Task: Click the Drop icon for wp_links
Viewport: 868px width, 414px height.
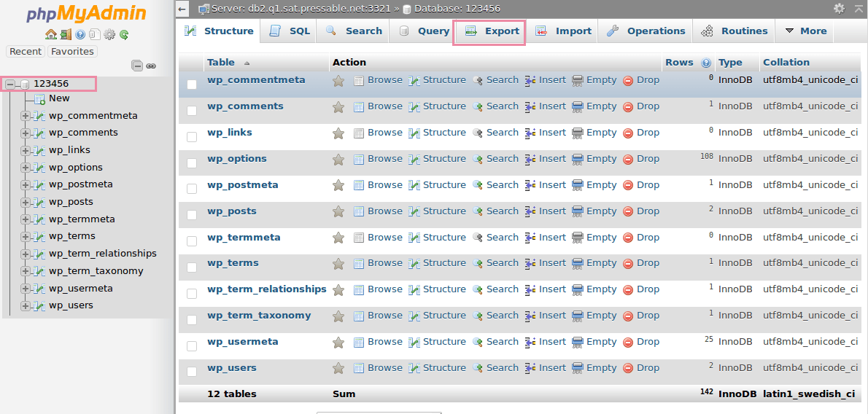Action: point(628,133)
